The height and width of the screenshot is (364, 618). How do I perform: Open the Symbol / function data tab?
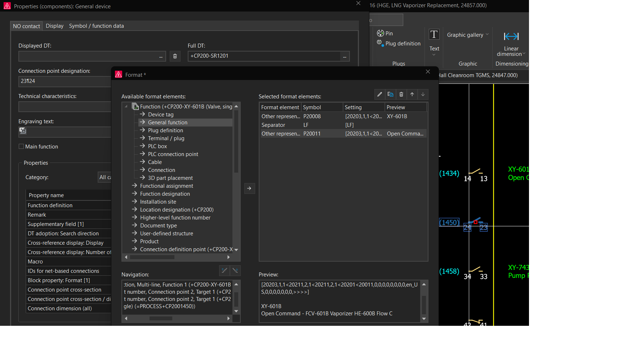[x=96, y=26]
